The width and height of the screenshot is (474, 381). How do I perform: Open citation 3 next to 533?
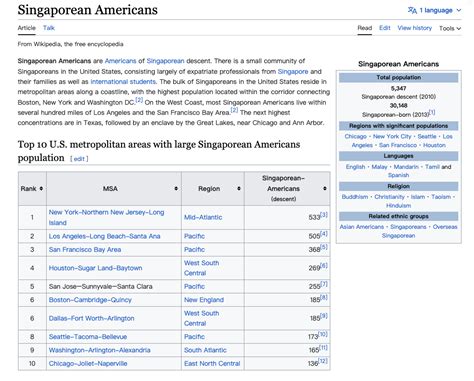(324, 215)
